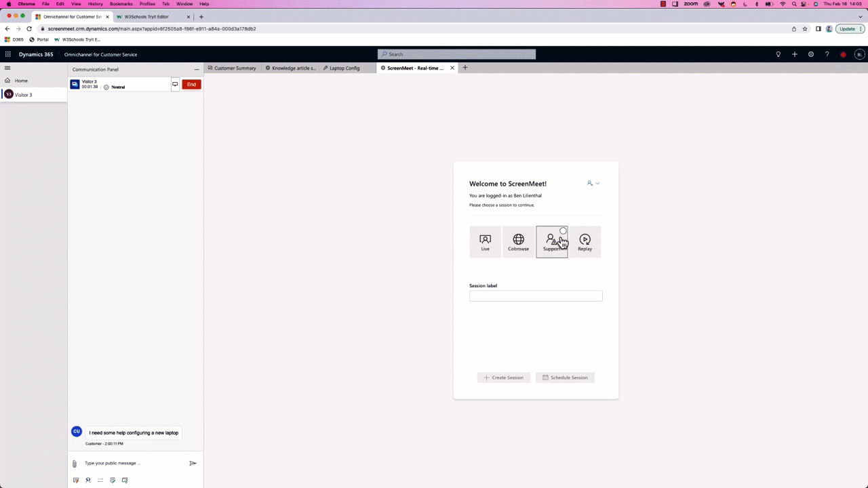Choose the Cobrowse session option
Image resolution: width=868 pixels, height=488 pixels.
coord(519,242)
